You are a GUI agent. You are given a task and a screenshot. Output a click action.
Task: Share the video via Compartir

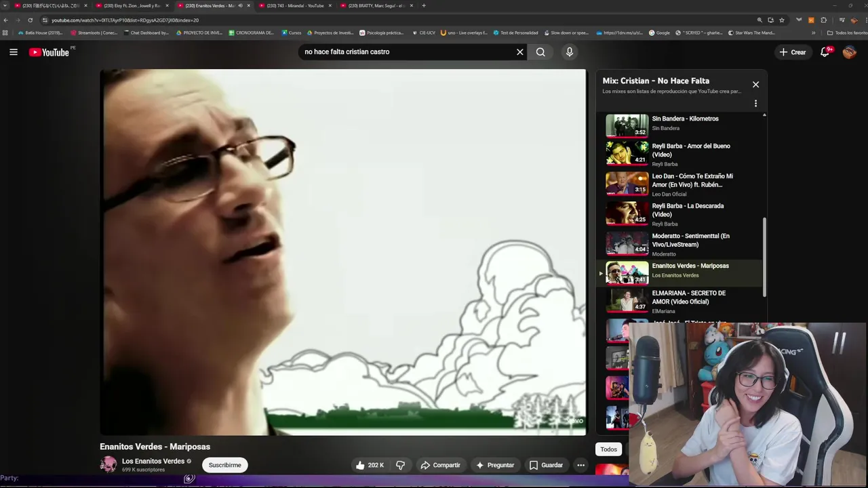point(440,465)
